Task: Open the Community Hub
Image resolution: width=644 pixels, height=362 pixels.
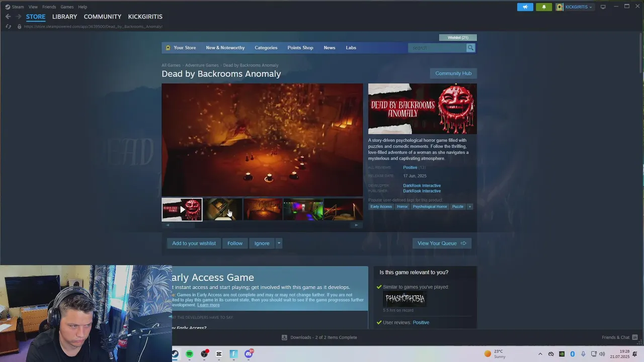Action: point(453,73)
